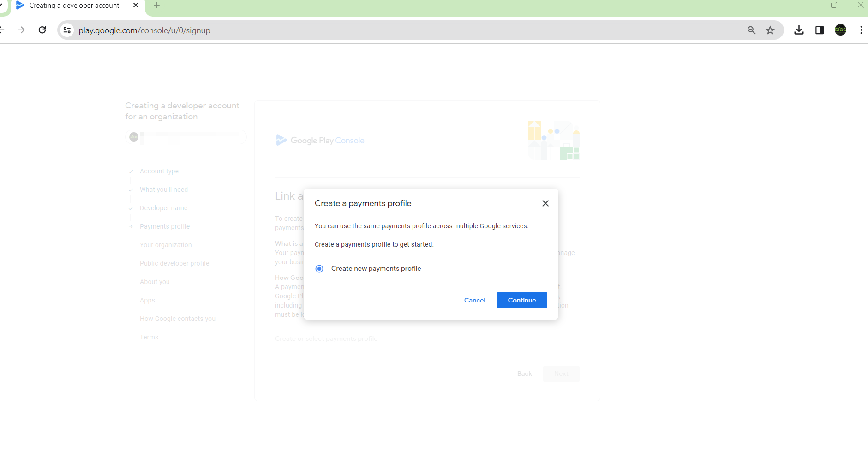Select Create new payments profile radio button
The width and height of the screenshot is (868, 456).
point(319,269)
